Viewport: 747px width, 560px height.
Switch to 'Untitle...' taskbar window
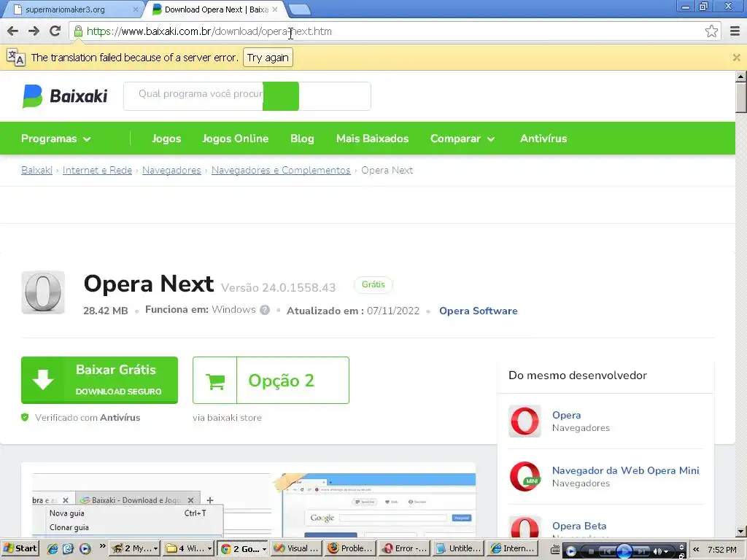(459, 548)
